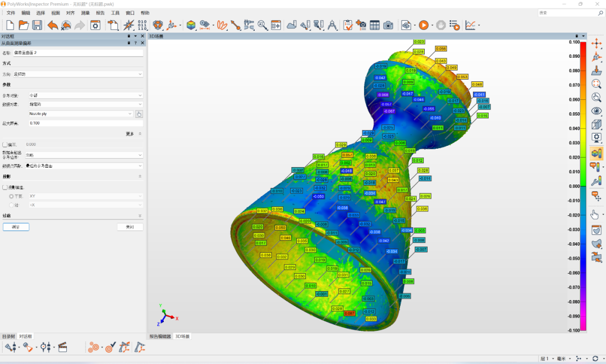
Task: Click the color map cube icon
Action: pos(191,25)
